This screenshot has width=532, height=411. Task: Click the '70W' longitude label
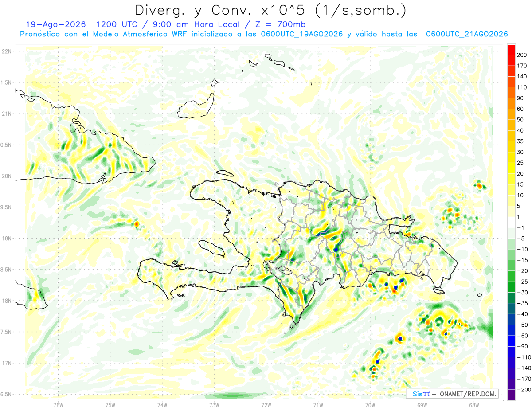point(370,404)
